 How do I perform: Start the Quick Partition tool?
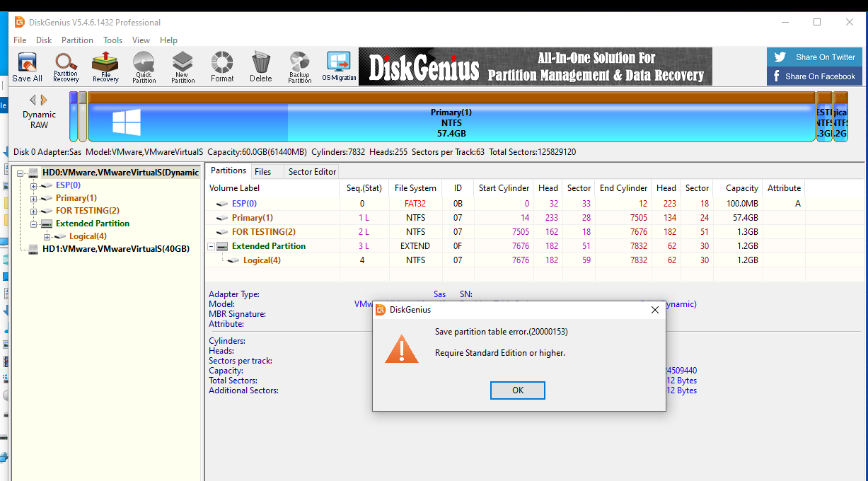pos(144,67)
